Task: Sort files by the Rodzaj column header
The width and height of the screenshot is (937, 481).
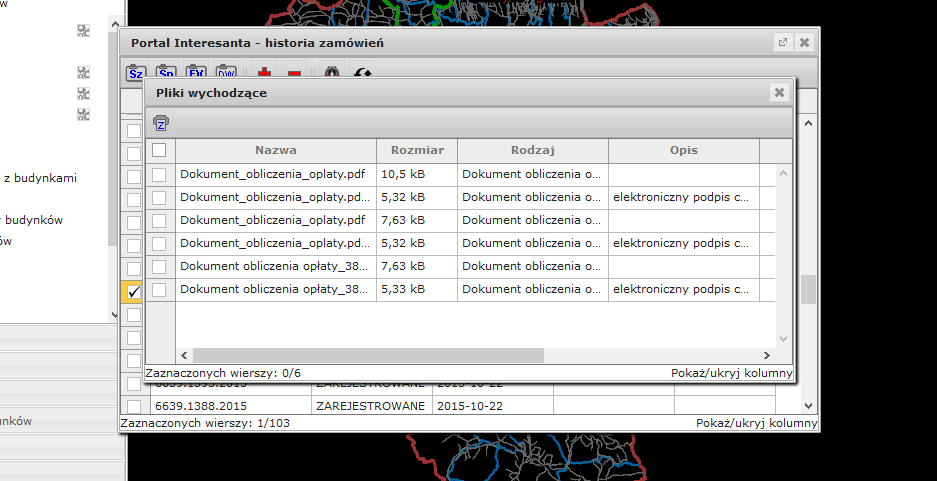Action: click(x=532, y=151)
